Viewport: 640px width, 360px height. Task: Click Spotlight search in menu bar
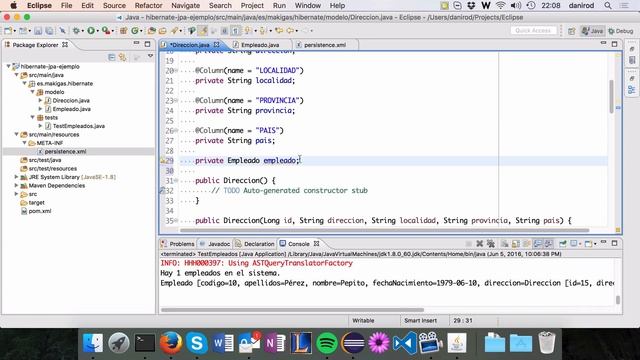(608, 6)
